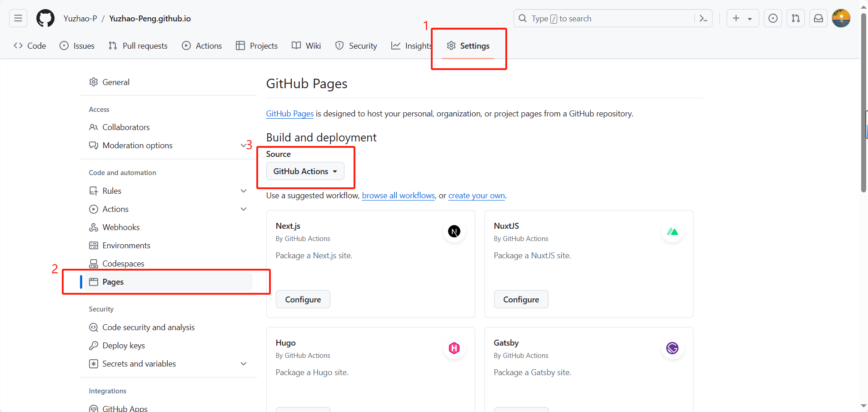Open General settings in sidebar
This screenshot has width=868, height=412.
click(x=169, y=82)
